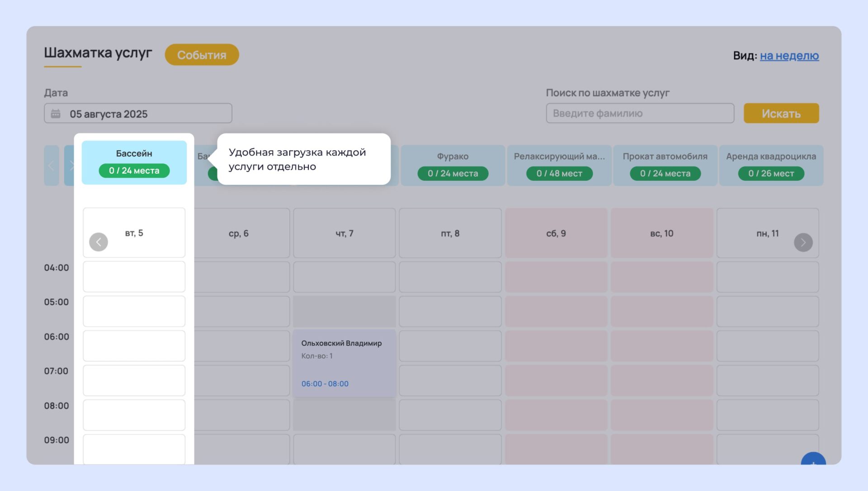
Task: Click the 0 / 48 мест badge
Action: coord(559,174)
